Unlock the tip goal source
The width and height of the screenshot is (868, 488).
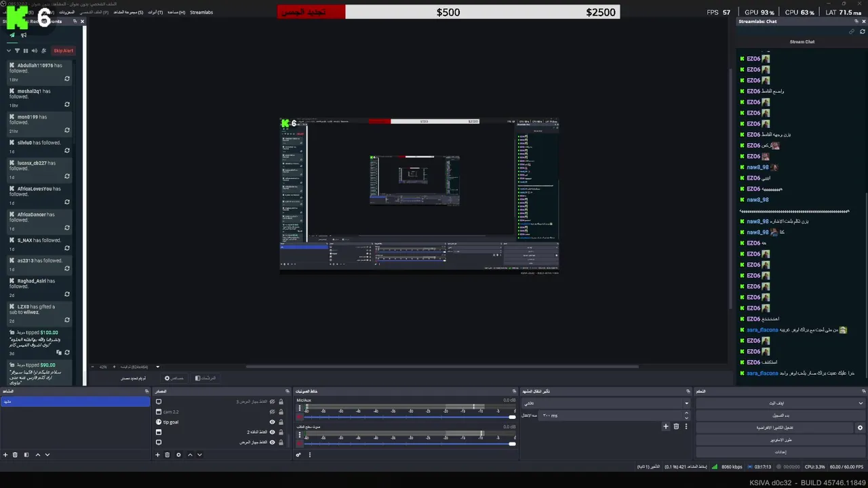click(x=281, y=422)
